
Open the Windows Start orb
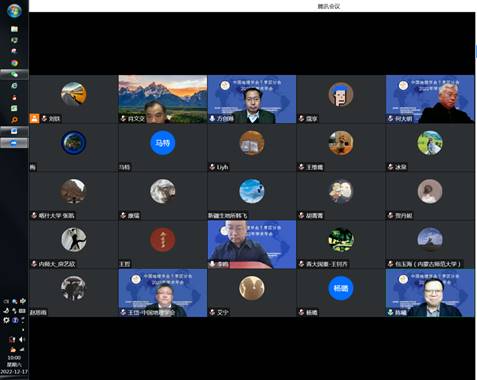(14, 11)
